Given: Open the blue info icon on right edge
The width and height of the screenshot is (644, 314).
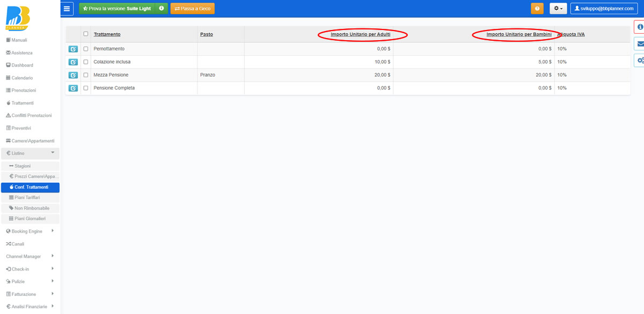Looking at the screenshot, I should 640,27.
